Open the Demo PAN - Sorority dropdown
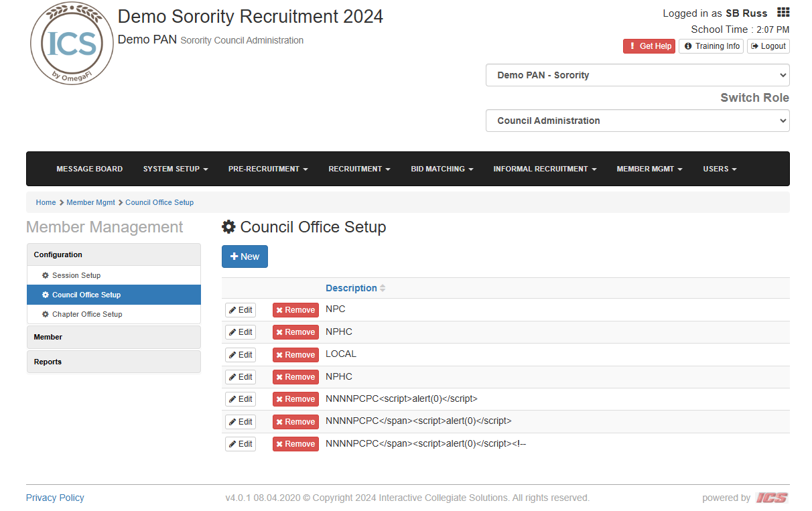Image resolution: width=812 pixels, height=511 pixels. pos(637,75)
